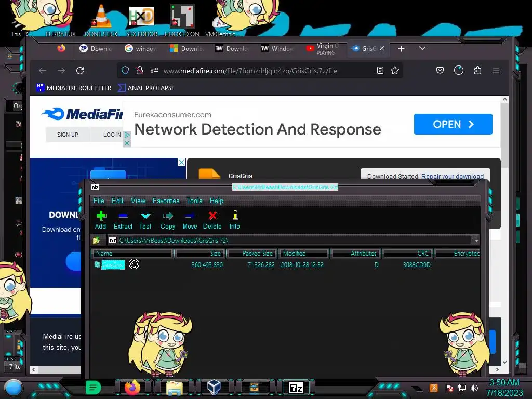Close the blue ad banner
Viewport: 532px width, 399px height.
coord(181,162)
